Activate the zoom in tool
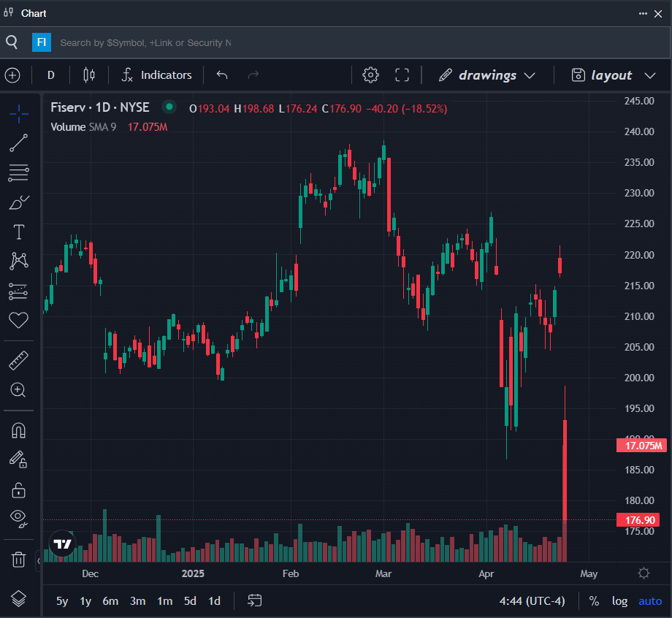Viewport: 672px width, 618px height. click(x=19, y=390)
